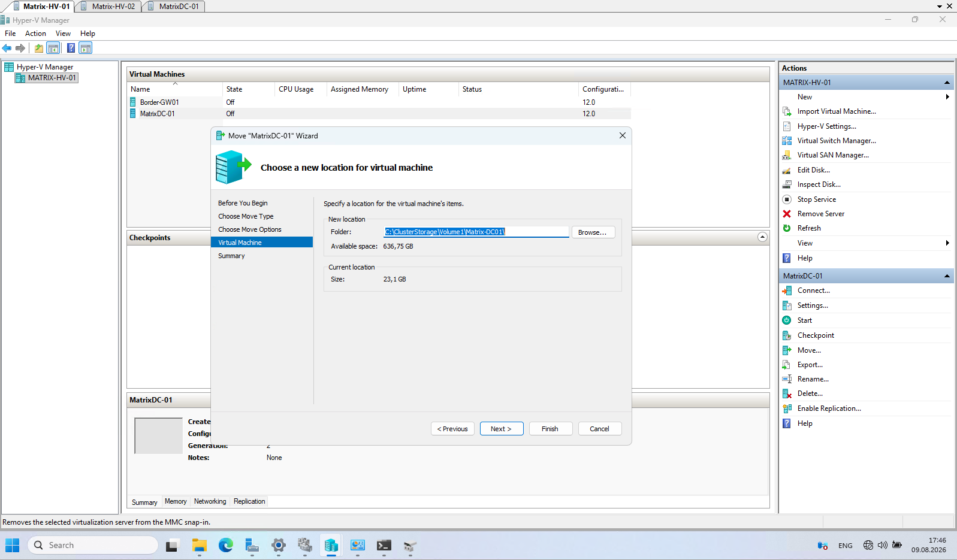
Task: Collapse the MatrixDC-01 actions section
Action: point(947,276)
